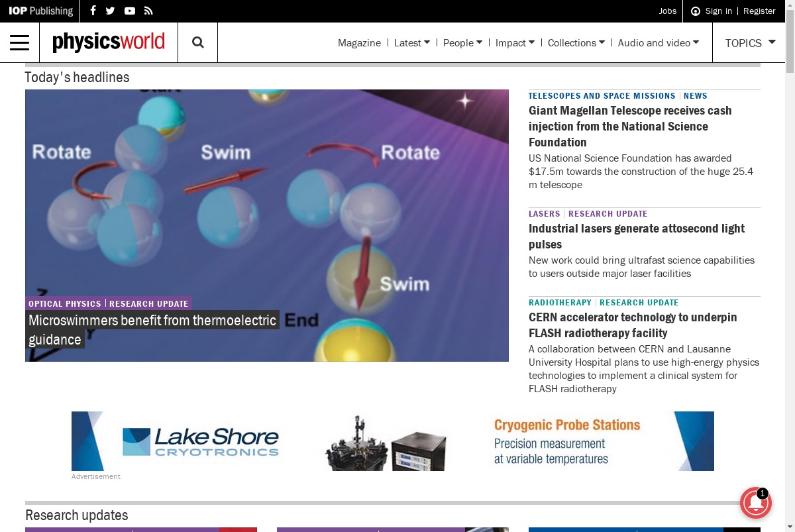The height and width of the screenshot is (532, 795).
Task: Click Sign in
Action: click(719, 11)
